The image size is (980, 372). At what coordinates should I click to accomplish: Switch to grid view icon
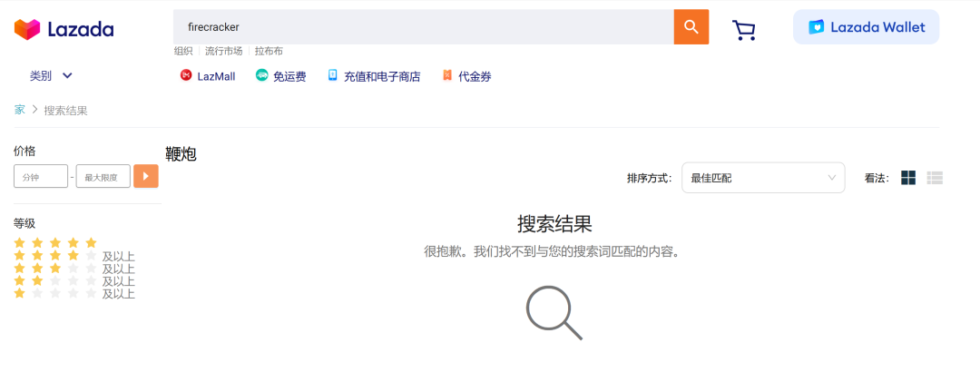908,178
